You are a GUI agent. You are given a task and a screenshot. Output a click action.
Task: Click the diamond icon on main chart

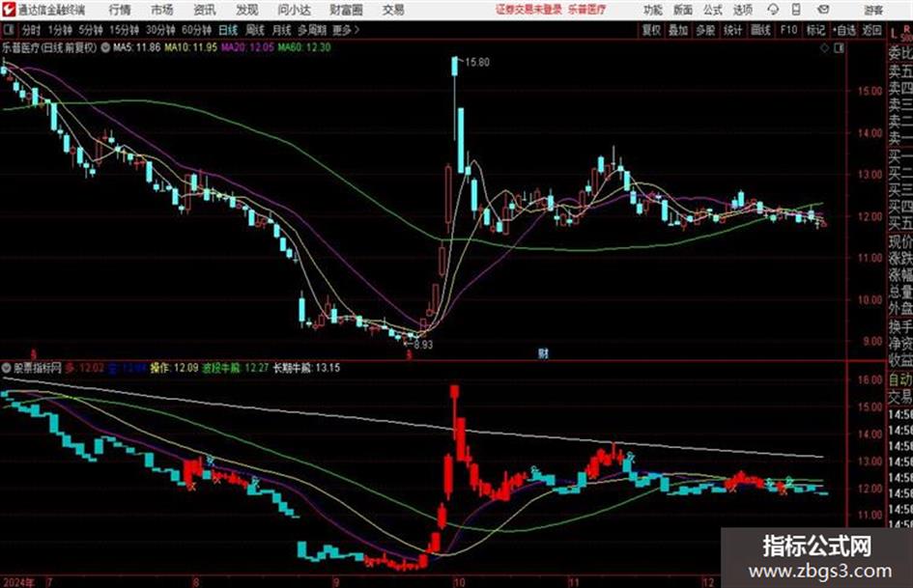(824, 48)
